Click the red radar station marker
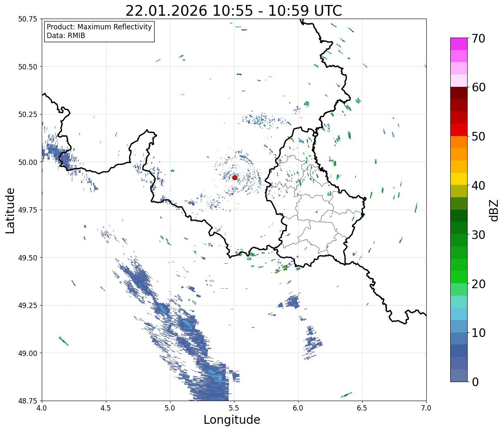 point(235,177)
